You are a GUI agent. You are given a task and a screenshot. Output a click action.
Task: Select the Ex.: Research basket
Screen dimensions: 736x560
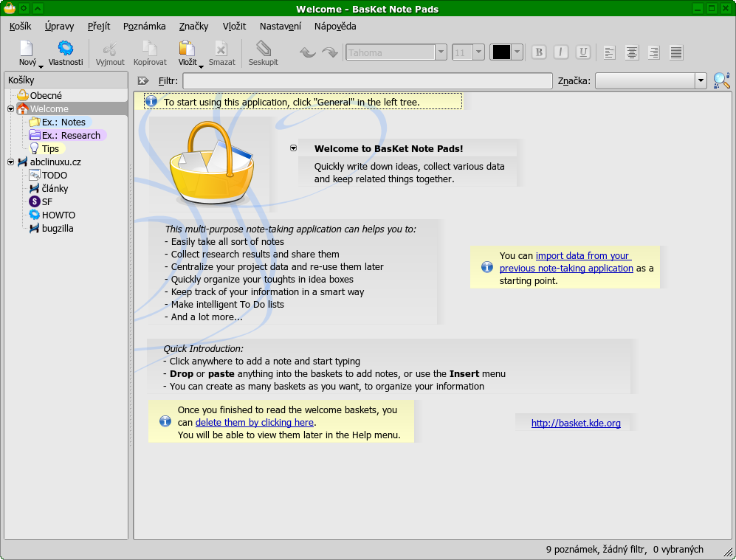71,136
